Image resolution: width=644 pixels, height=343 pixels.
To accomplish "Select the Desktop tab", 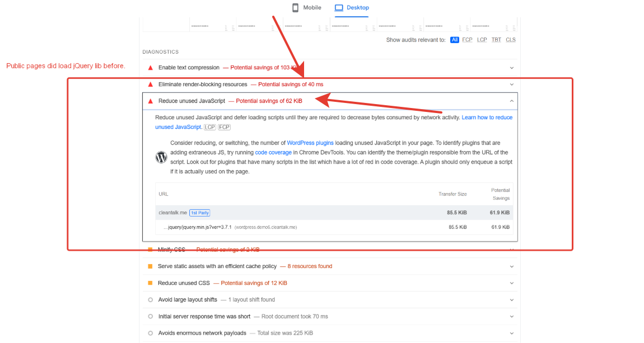I will (352, 7).
